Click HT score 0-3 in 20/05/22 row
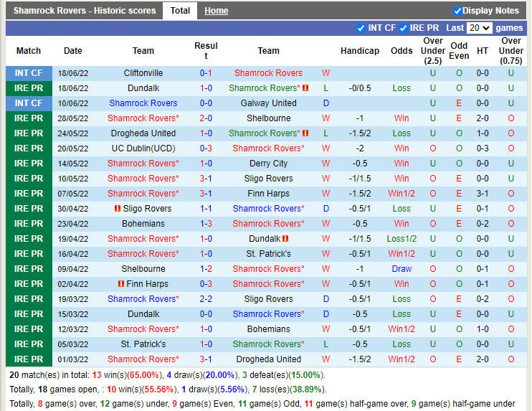This screenshot has width=532, height=411. pyautogui.click(x=482, y=148)
